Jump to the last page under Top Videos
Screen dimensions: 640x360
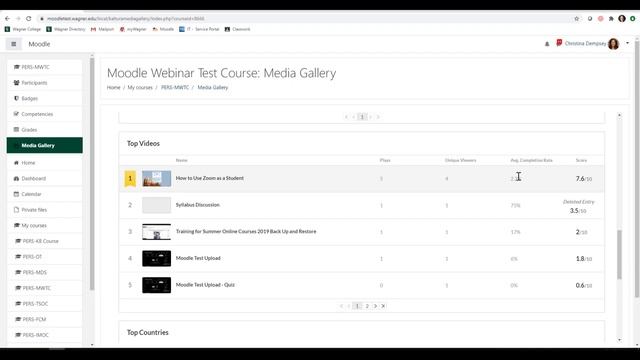[383, 306]
